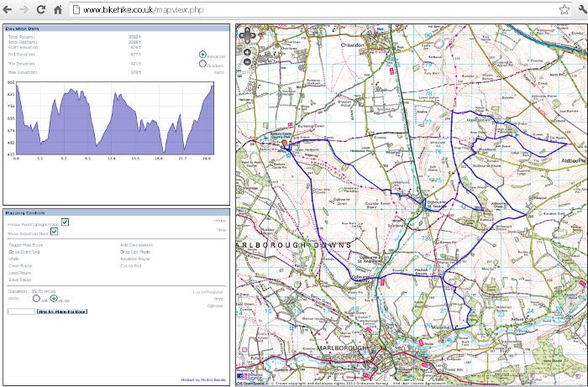Click the Save Route link
Screen dimensions: 588x387
click(18, 280)
